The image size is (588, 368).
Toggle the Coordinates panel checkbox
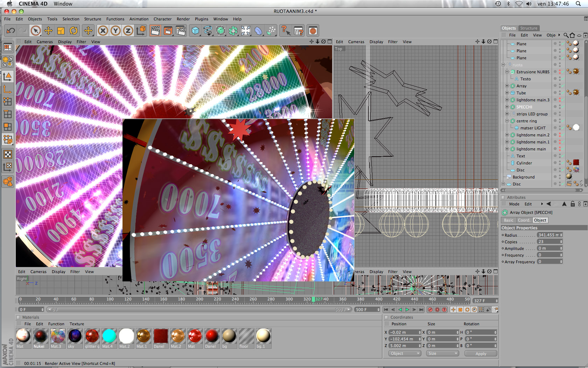[386, 317]
